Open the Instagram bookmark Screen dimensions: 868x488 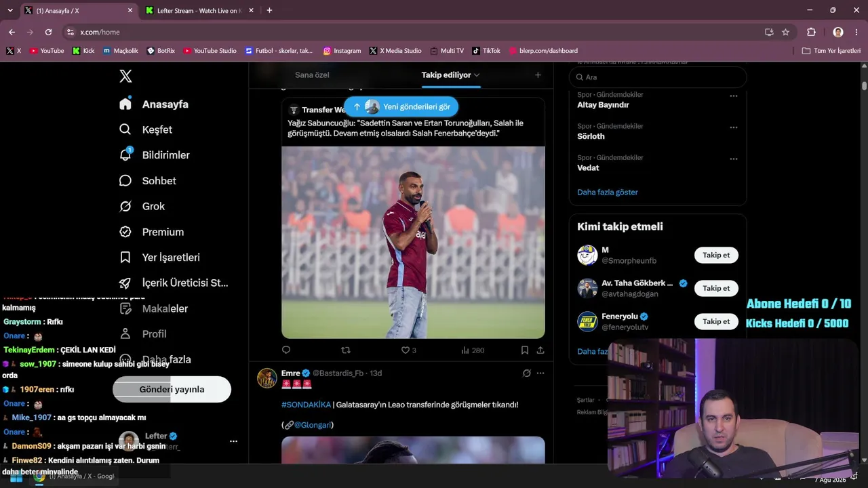(342, 51)
